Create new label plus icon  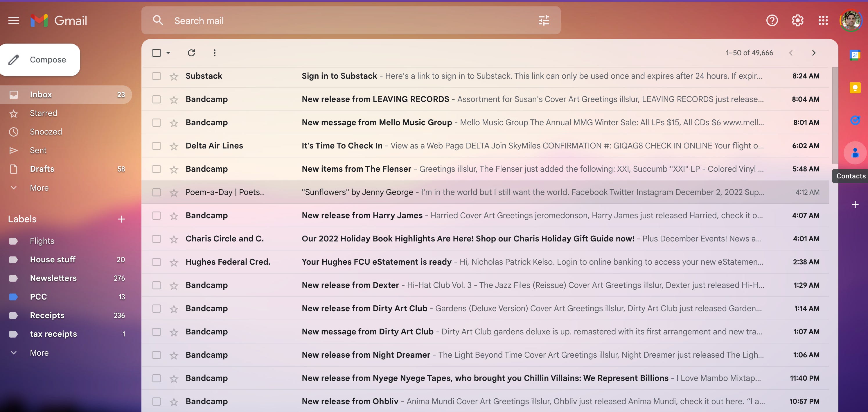(x=122, y=219)
